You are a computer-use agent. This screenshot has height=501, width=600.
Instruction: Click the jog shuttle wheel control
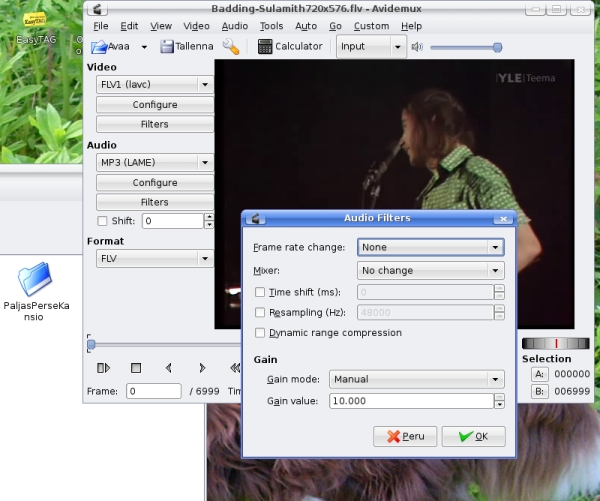[556, 343]
